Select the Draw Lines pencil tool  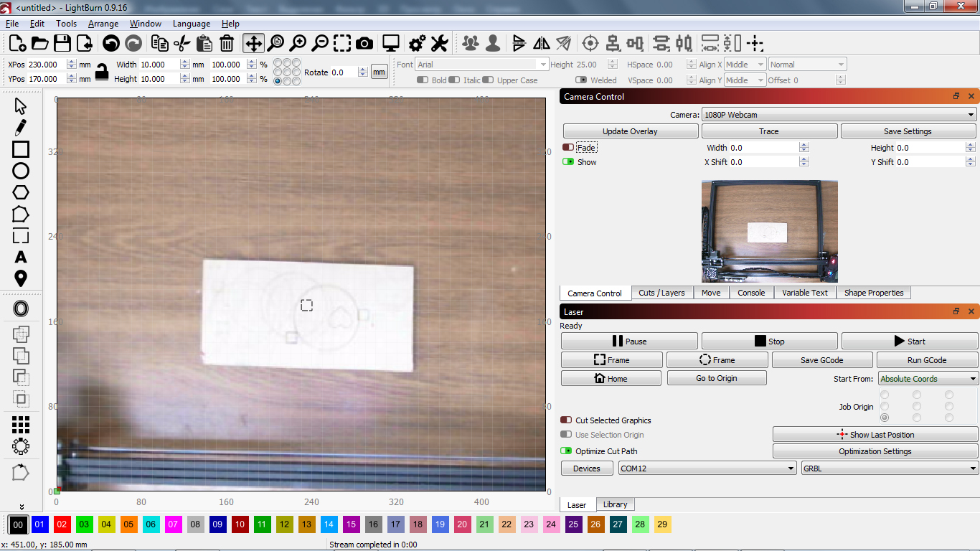tap(21, 128)
